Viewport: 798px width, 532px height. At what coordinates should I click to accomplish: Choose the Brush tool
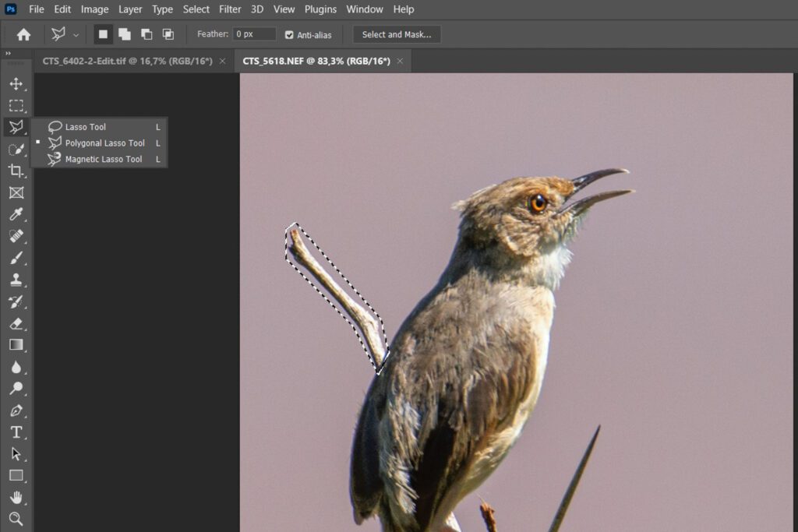click(x=16, y=258)
